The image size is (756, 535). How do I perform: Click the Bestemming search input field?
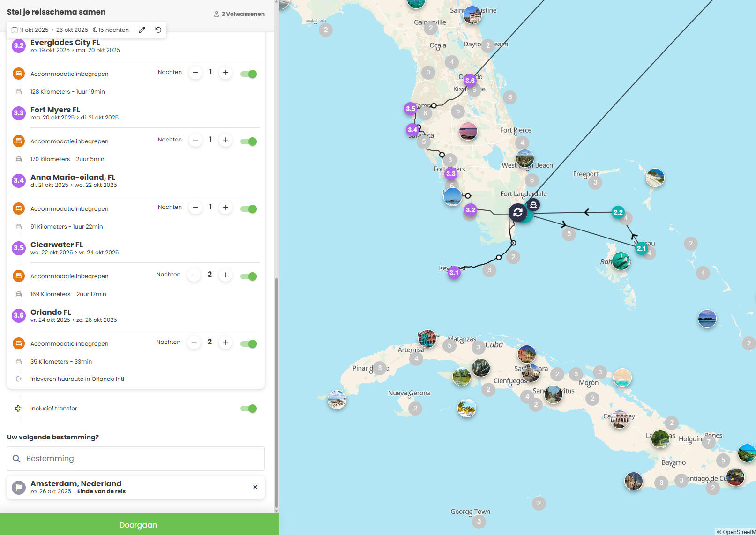pos(136,459)
